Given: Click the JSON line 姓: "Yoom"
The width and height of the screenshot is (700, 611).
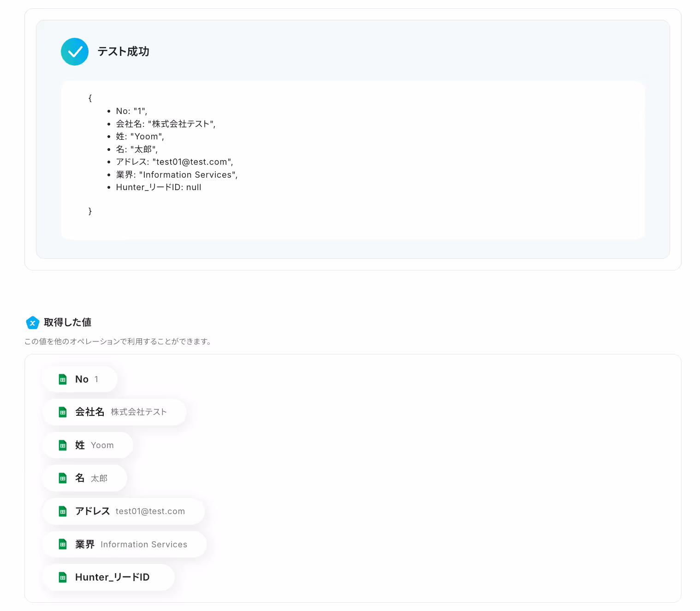Looking at the screenshot, I should point(140,137).
